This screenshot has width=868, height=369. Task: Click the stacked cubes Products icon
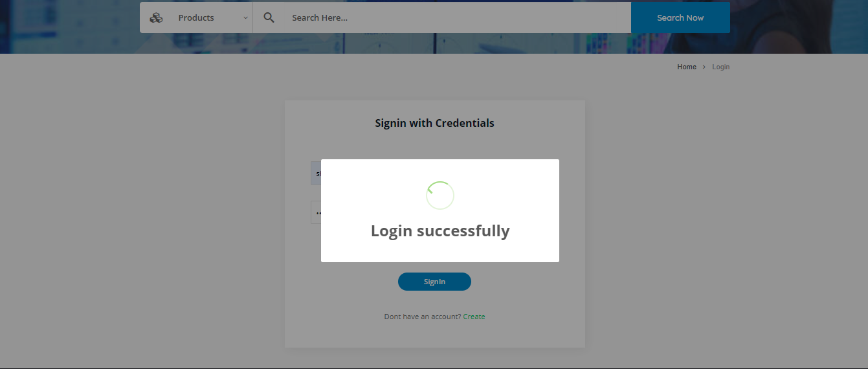[x=156, y=18]
